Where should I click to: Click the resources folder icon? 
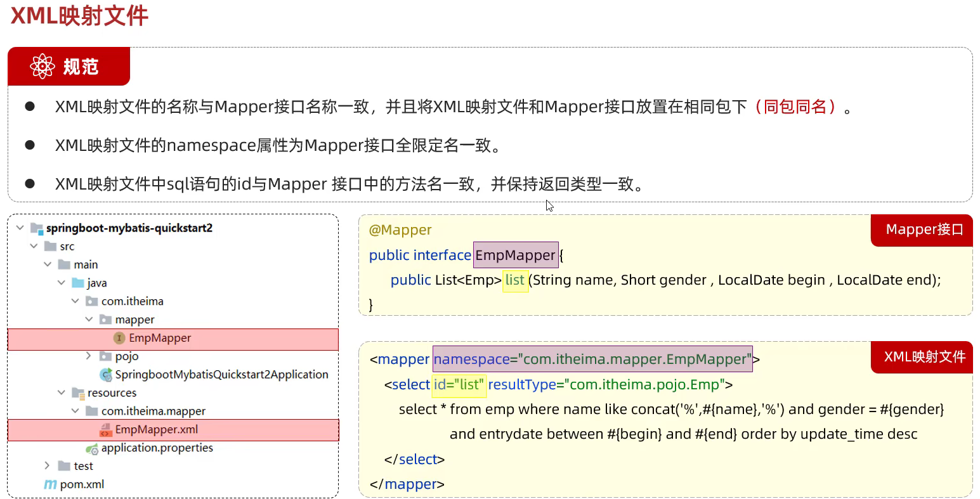coord(79,393)
